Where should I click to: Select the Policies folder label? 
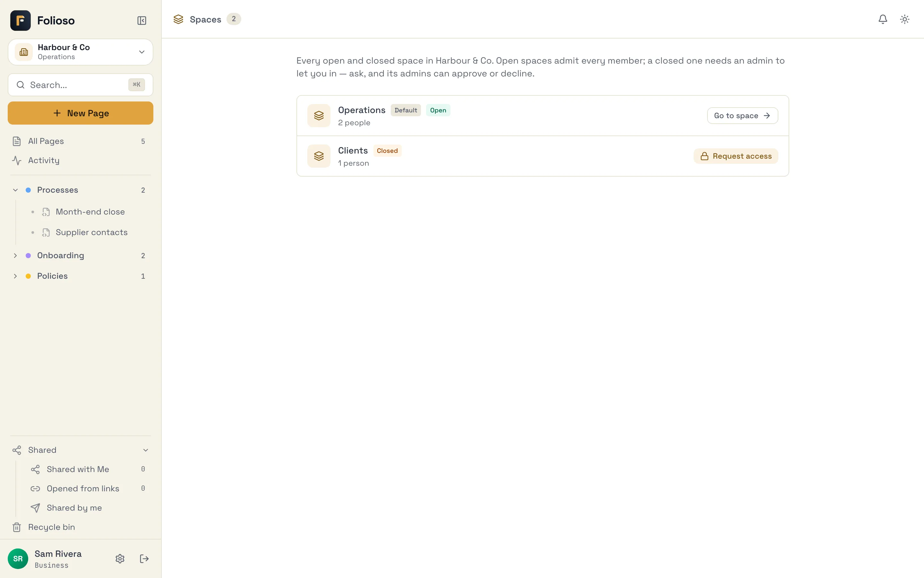pyautogui.click(x=52, y=276)
